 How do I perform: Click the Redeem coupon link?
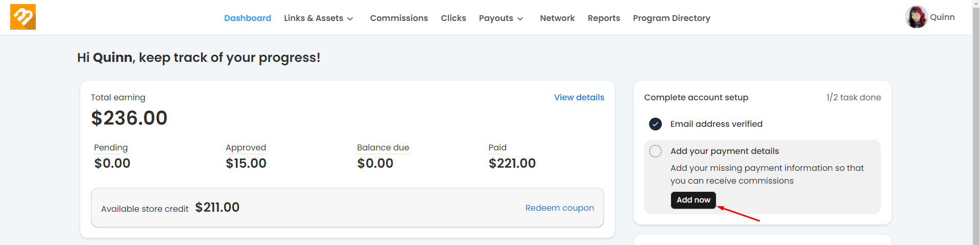[x=559, y=208]
